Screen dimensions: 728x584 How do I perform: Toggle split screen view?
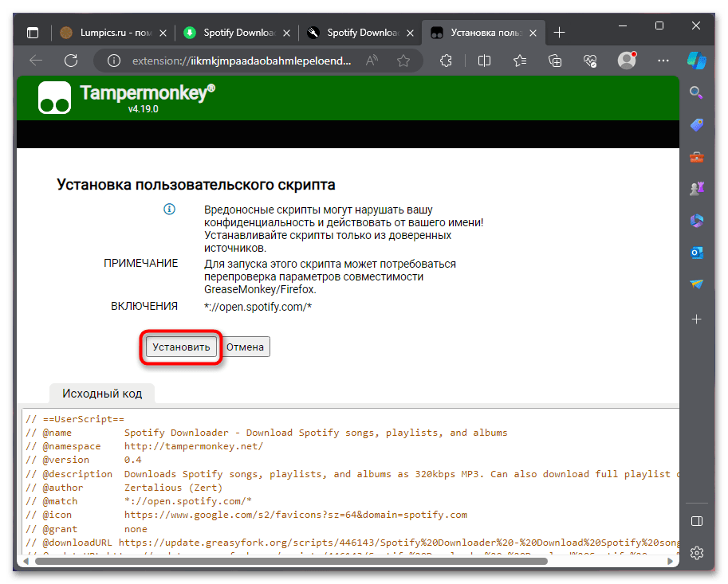pos(484,61)
